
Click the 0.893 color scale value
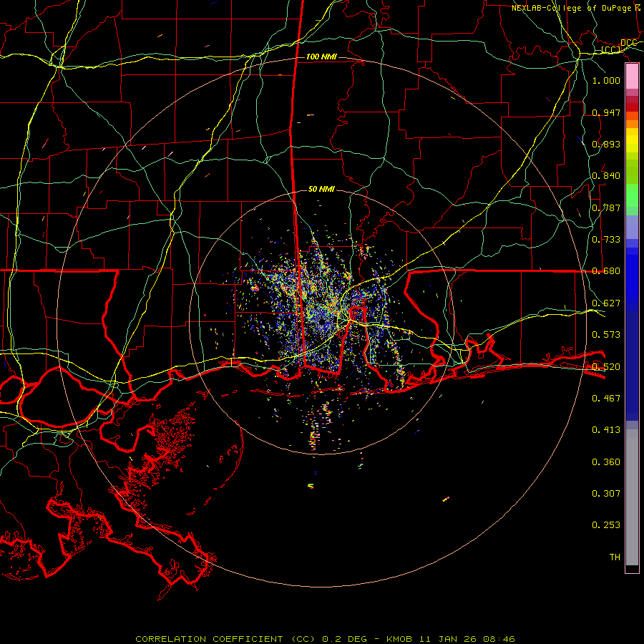point(606,144)
